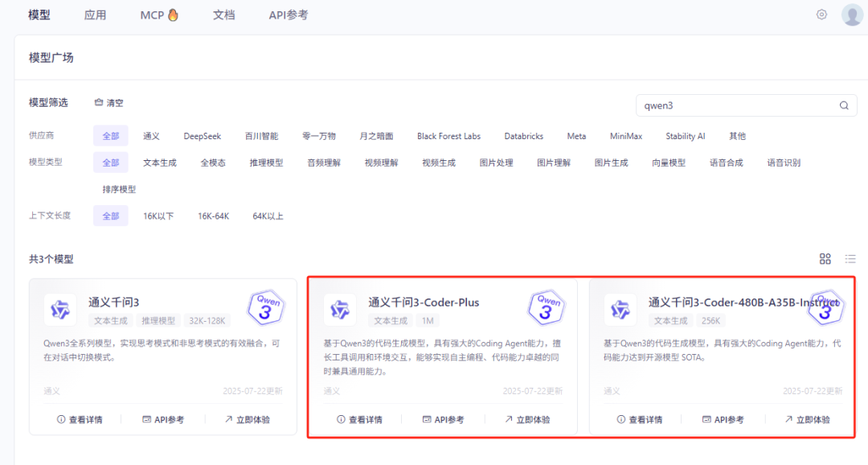This screenshot has height=465, width=868.
Task: Filter supplier by 百川智能
Action: point(262,136)
